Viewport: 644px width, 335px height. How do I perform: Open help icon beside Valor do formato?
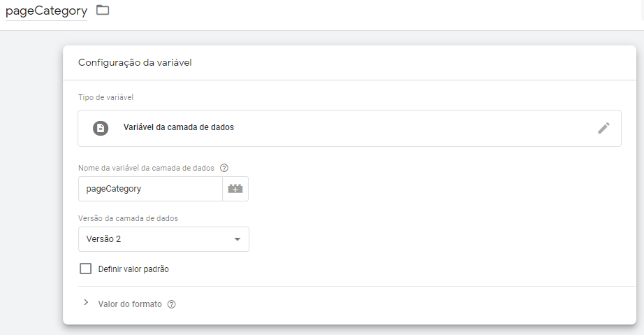pos(172,304)
